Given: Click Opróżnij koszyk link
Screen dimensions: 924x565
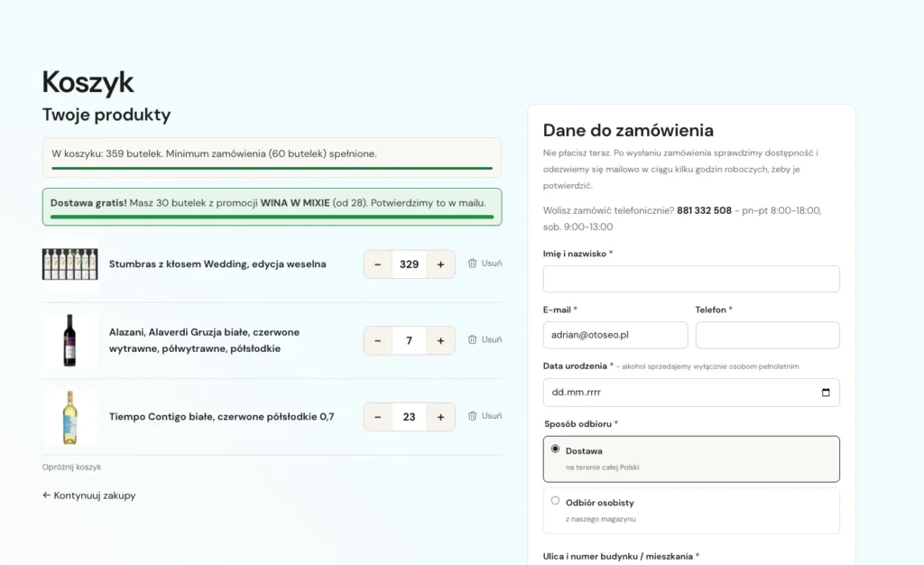Looking at the screenshot, I should point(71,468).
